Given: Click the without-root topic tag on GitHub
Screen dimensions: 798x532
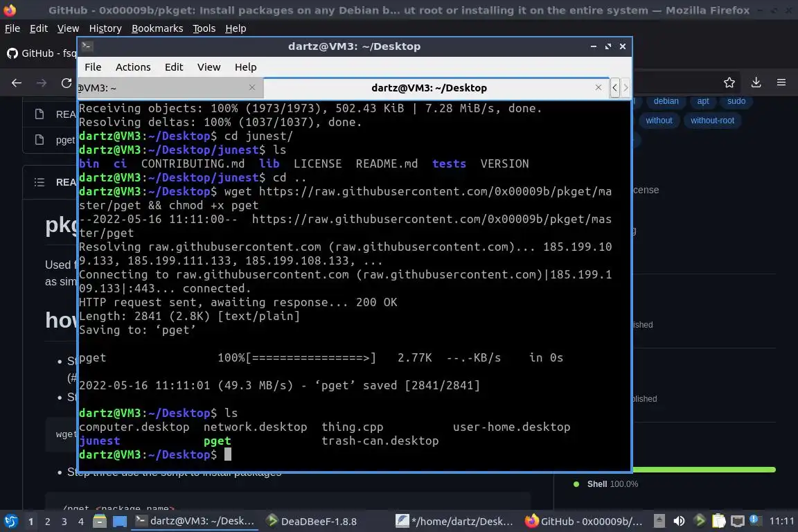Looking at the screenshot, I should pos(712,121).
